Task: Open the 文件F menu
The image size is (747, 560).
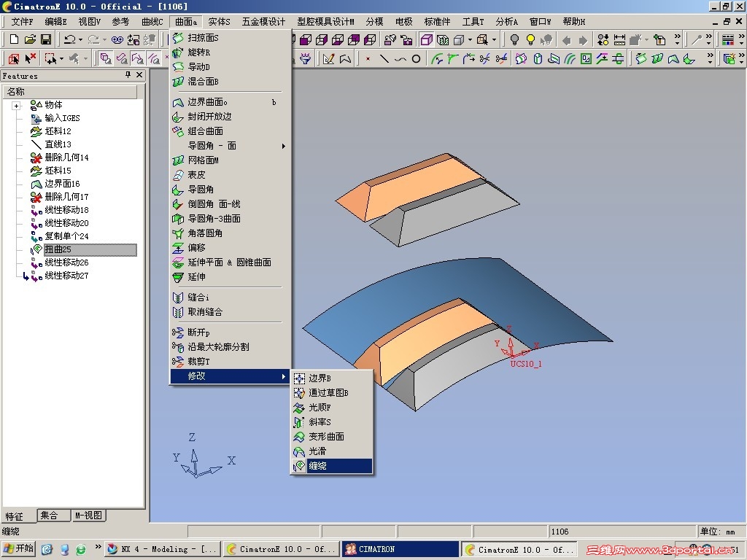Action: pyautogui.click(x=22, y=21)
